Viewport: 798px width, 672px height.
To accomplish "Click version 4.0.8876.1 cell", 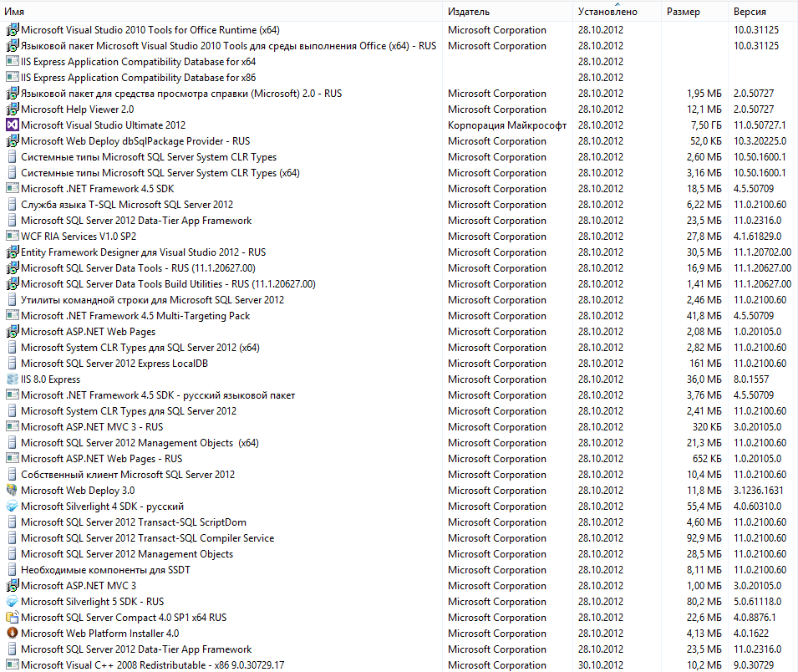I will [755, 617].
